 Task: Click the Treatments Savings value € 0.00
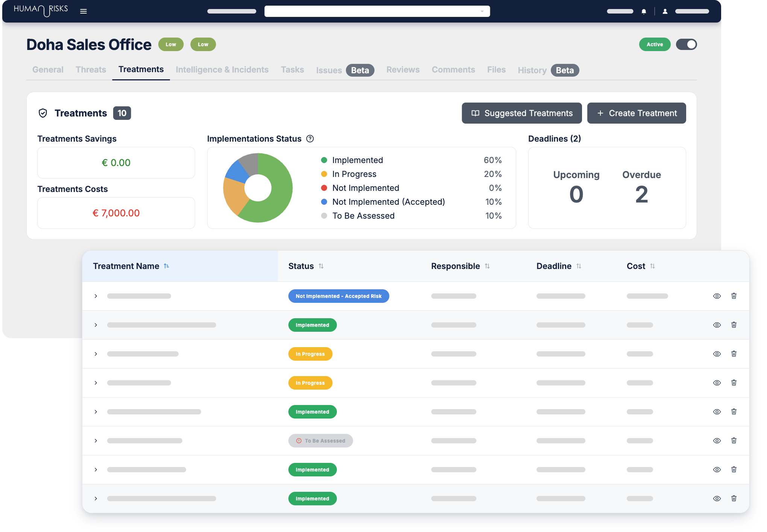tap(116, 163)
